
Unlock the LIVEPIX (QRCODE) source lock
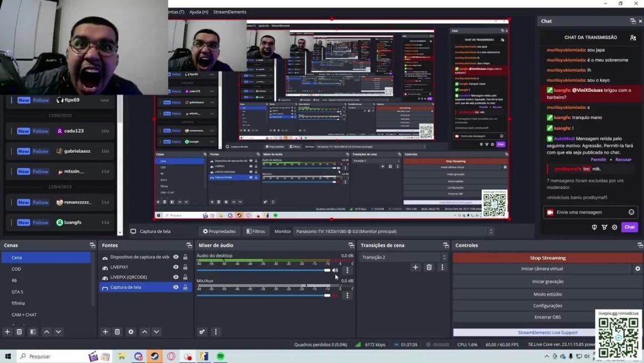click(185, 277)
